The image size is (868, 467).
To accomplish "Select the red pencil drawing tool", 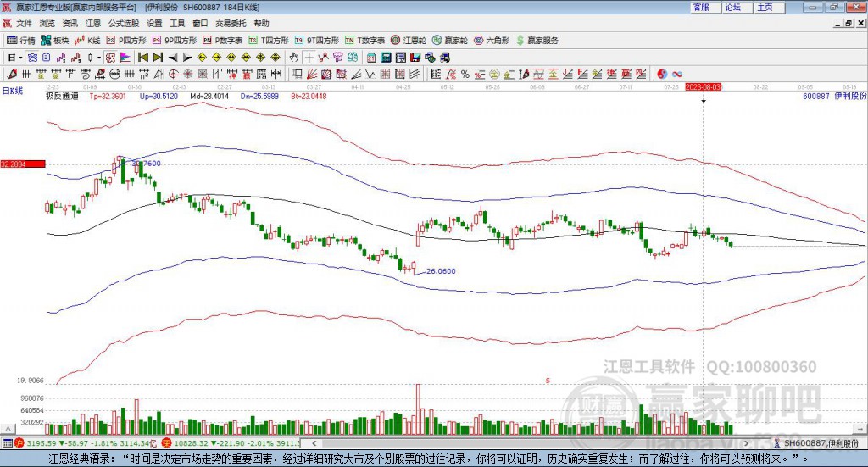I will coord(13,74).
